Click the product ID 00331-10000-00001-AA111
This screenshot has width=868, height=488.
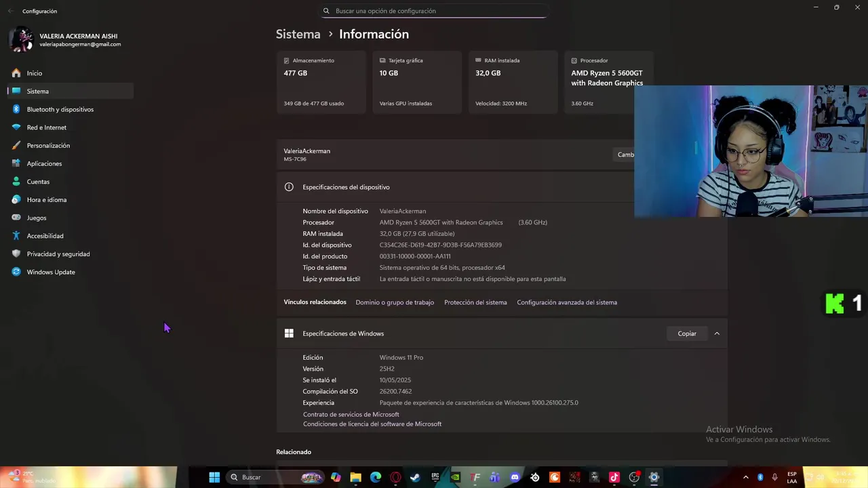415,256
